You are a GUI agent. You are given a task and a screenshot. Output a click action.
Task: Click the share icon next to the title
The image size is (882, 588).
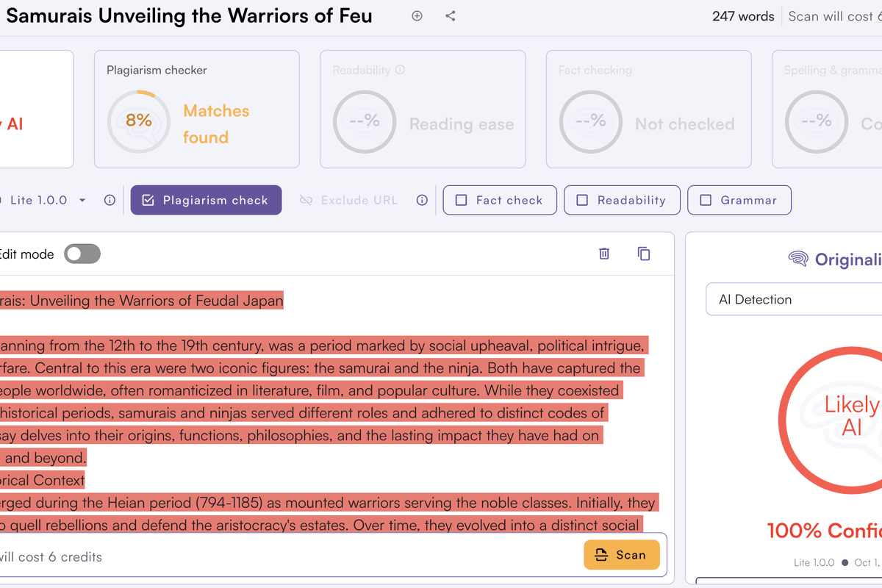click(x=451, y=15)
